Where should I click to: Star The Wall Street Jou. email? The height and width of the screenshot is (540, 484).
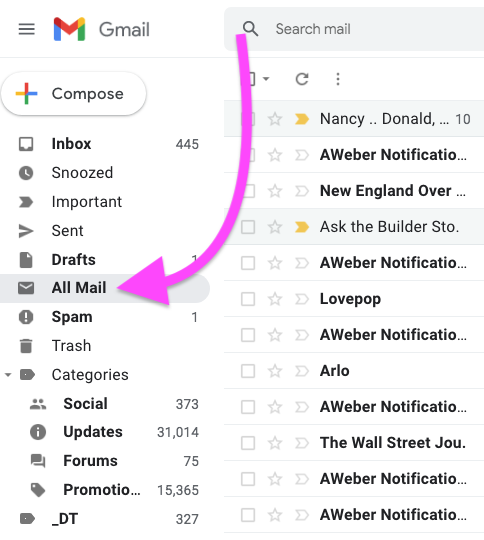click(275, 443)
